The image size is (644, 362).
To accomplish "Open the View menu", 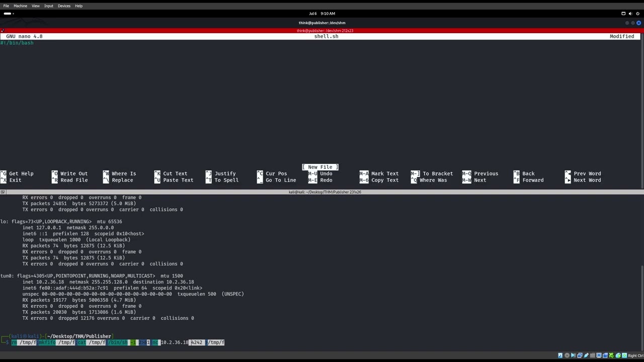I will (36, 6).
